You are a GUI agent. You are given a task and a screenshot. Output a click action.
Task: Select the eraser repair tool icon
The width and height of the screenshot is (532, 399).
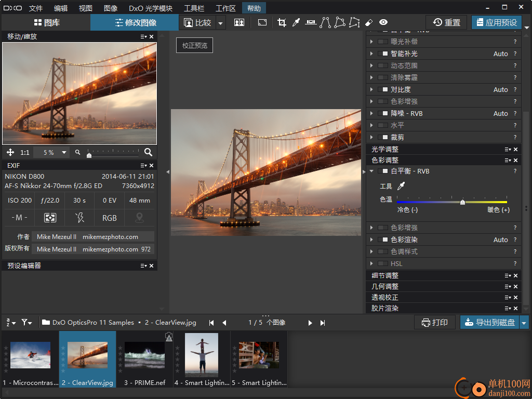tap(369, 23)
